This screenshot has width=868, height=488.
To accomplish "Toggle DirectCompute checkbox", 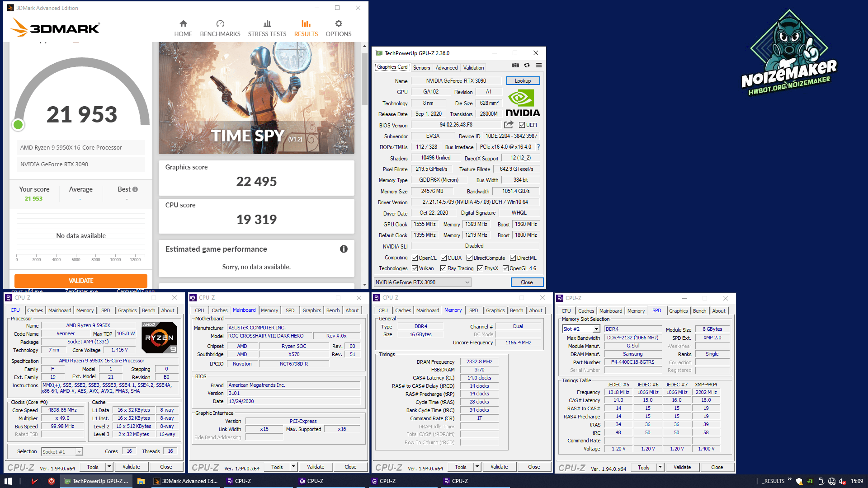I will pos(470,258).
